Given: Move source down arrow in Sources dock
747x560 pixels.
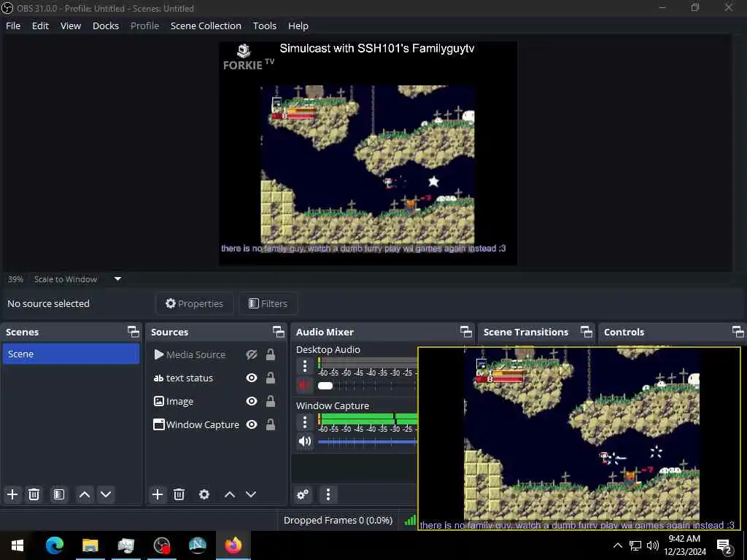Looking at the screenshot, I should point(251,494).
